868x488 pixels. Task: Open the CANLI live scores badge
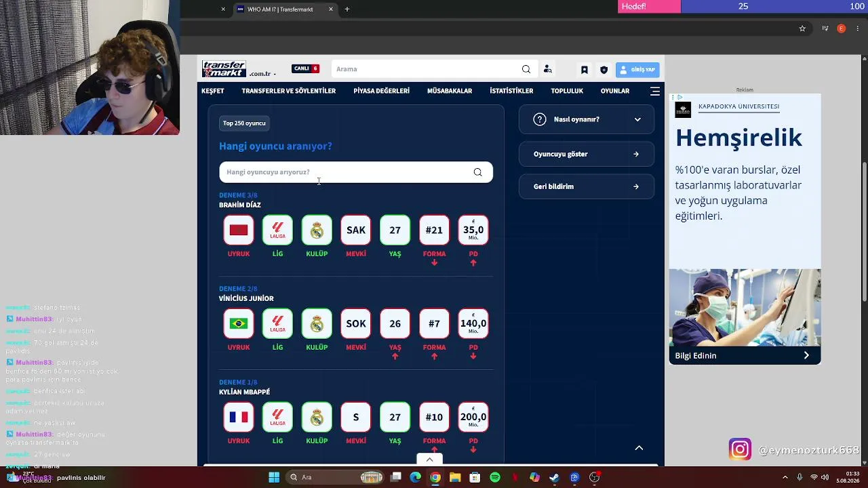pos(305,68)
